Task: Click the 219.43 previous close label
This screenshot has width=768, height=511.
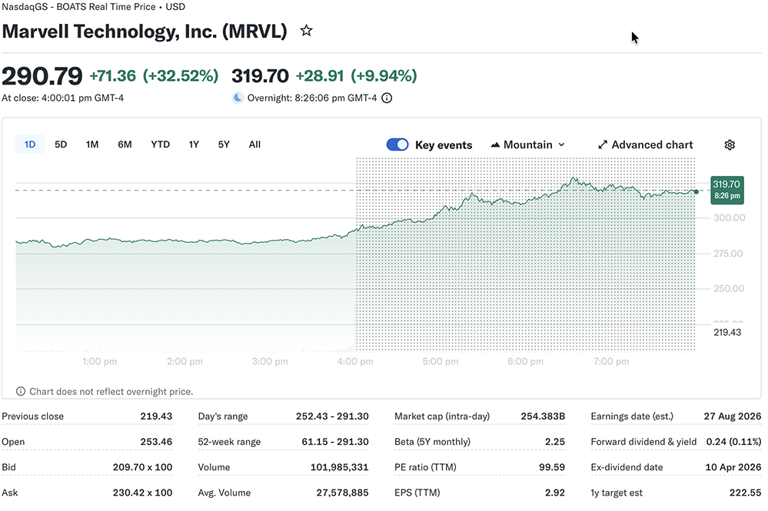Action: pos(727,332)
